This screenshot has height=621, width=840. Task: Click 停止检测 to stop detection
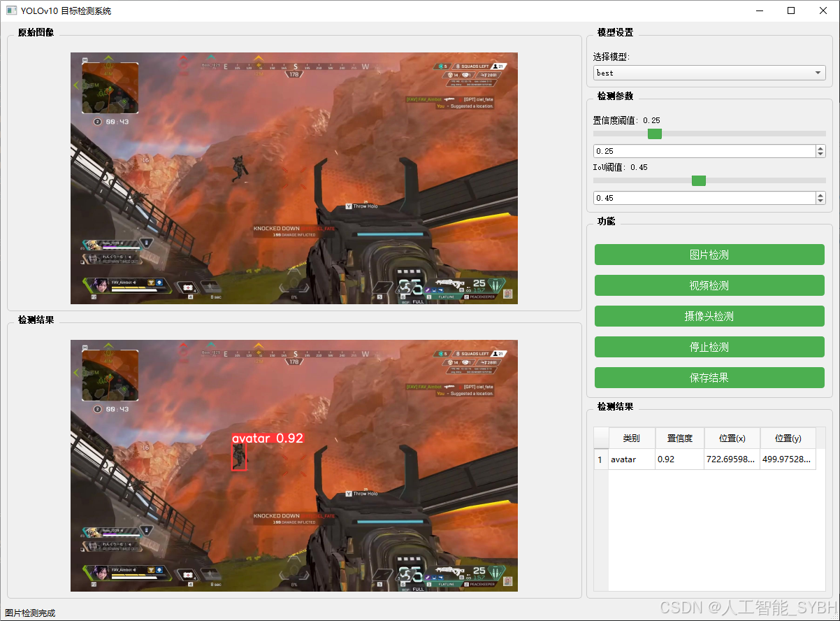pyautogui.click(x=709, y=347)
